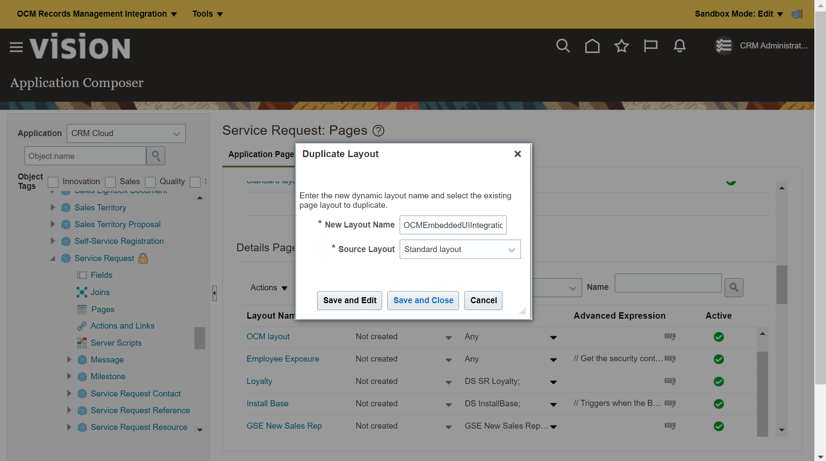Open the Application CRM Cloud dropdown
Screen dimensions: 826x461
click(126, 133)
